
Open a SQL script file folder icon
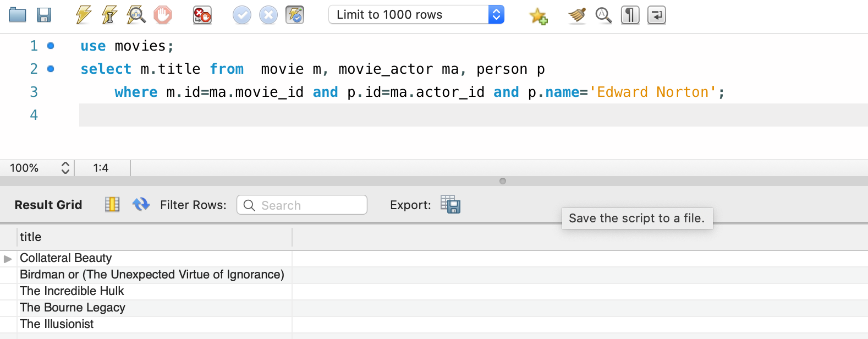click(x=18, y=15)
